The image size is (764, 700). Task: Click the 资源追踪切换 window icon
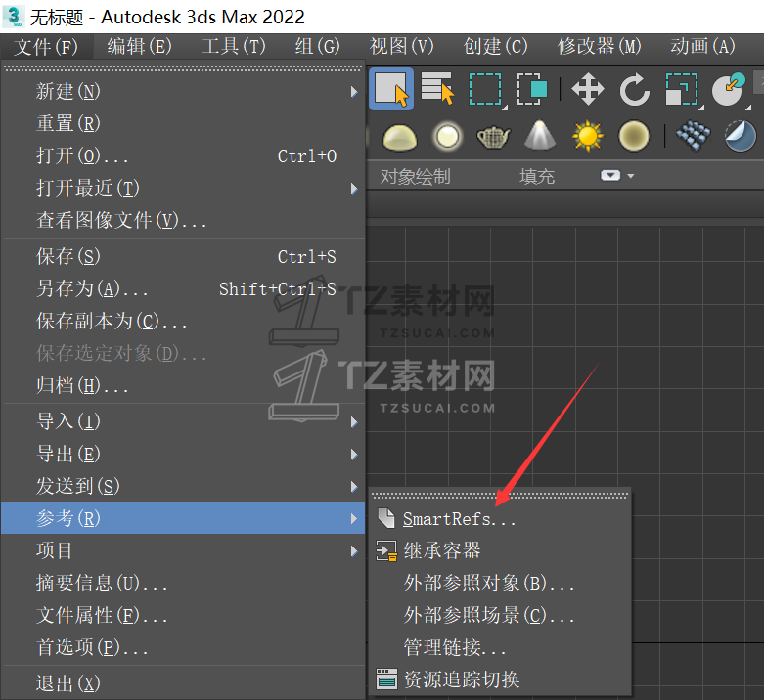pyautogui.click(x=386, y=678)
